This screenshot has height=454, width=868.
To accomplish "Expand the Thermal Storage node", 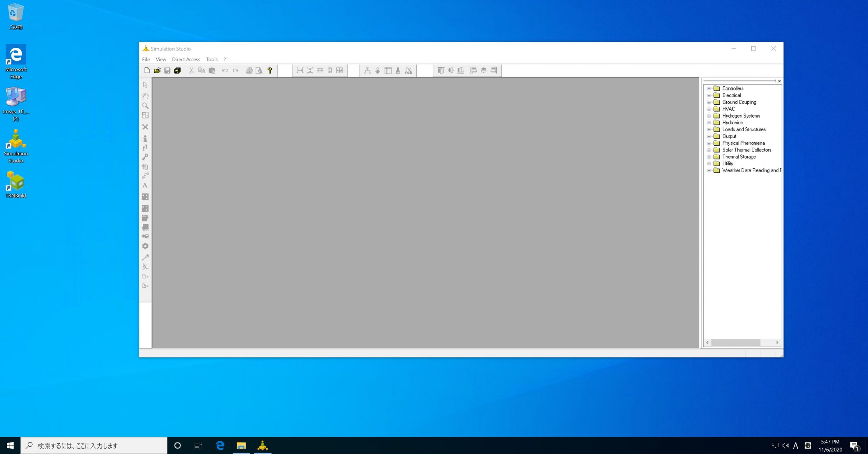I will point(709,157).
